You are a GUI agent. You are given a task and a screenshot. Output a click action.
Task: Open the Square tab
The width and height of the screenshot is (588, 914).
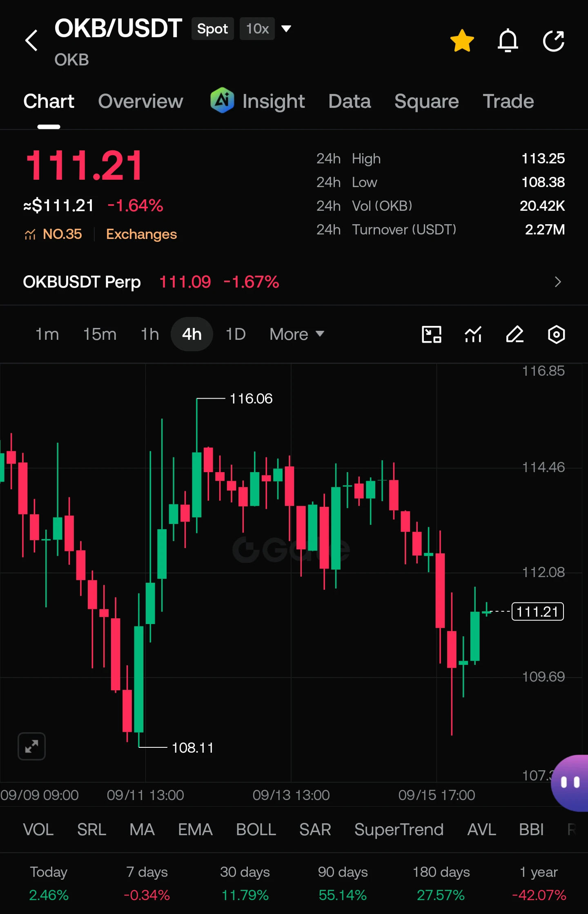(x=427, y=101)
